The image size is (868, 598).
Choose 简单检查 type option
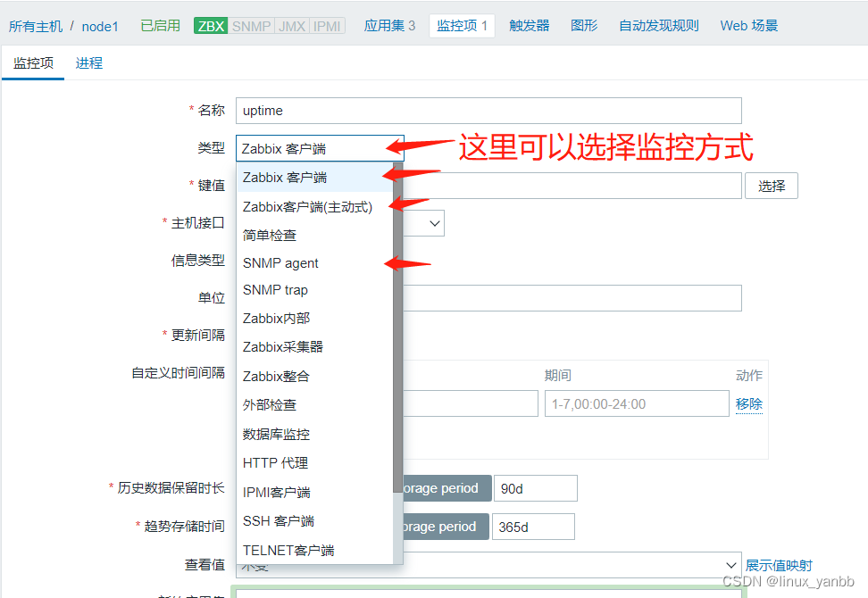point(314,235)
